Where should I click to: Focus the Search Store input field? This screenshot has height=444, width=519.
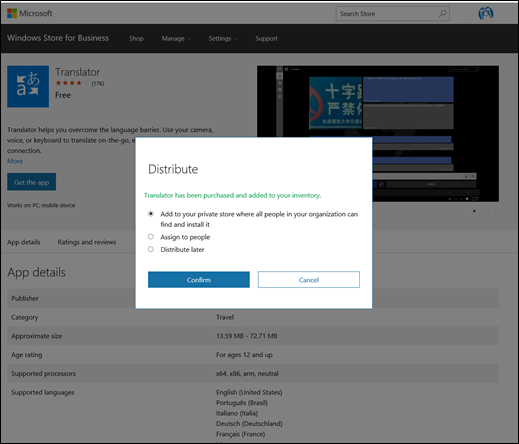point(387,14)
